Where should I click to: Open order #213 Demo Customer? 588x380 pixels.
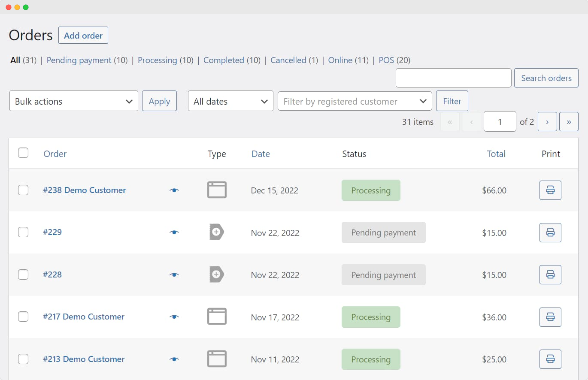pos(84,359)
